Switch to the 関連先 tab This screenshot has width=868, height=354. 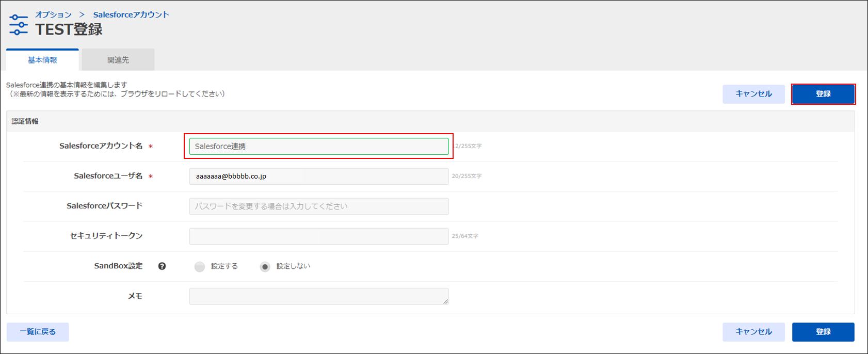(118, 60)
